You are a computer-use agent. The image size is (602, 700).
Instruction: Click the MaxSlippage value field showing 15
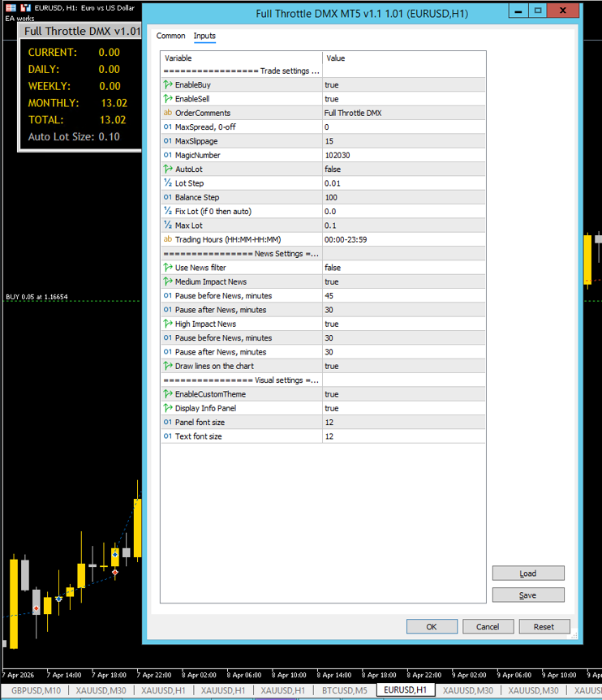(x=403, y=141)
